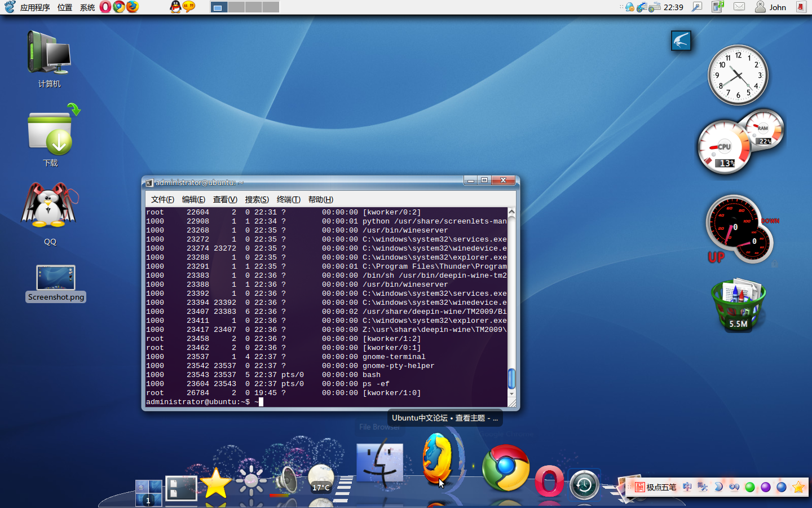812x508 pixels.
Task: Click the CPU gauge screenlet
Action: 725,148
